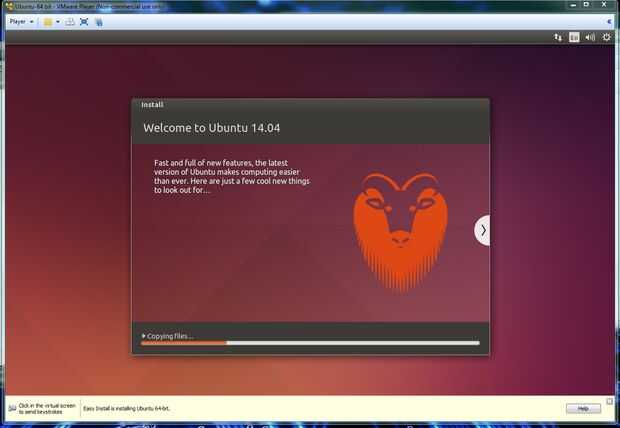
Task: Click 'Easy Install is installing Ubuntu 64-bit' text
Action: click(x=127, y=408)
